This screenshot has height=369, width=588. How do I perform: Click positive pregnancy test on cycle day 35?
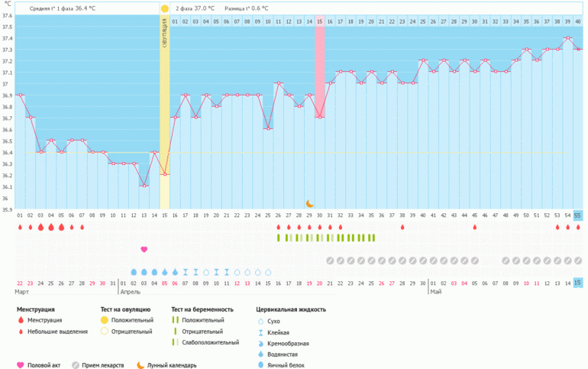tap(371, 238)
